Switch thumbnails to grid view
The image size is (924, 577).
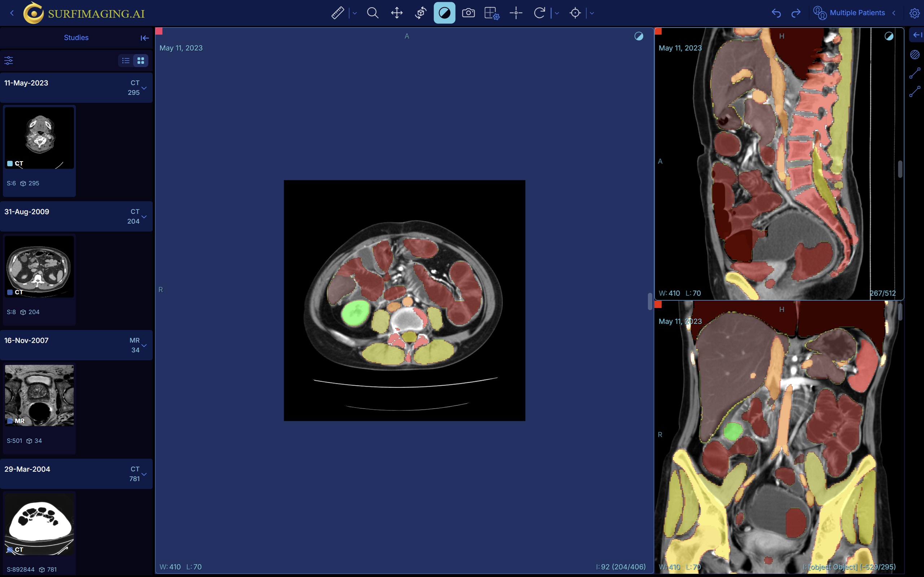pos(140,60)
